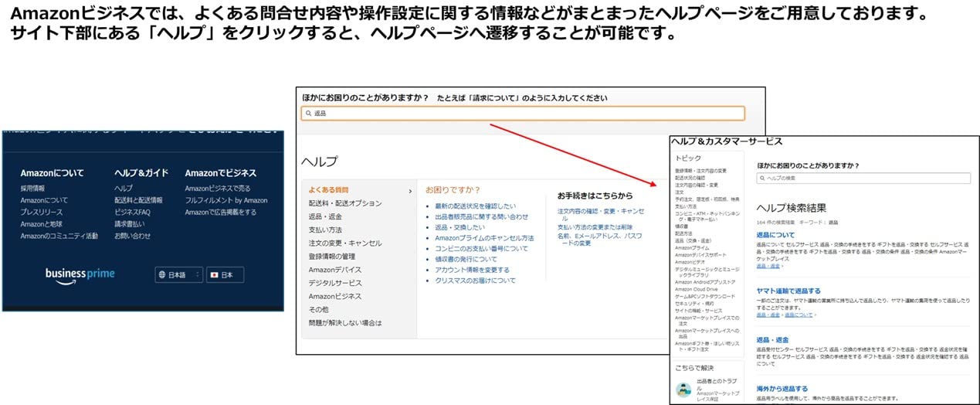
Task: Open the フルフィルメント by Amazon footer link
Action: pyautogui.click(x=226, y=199)
